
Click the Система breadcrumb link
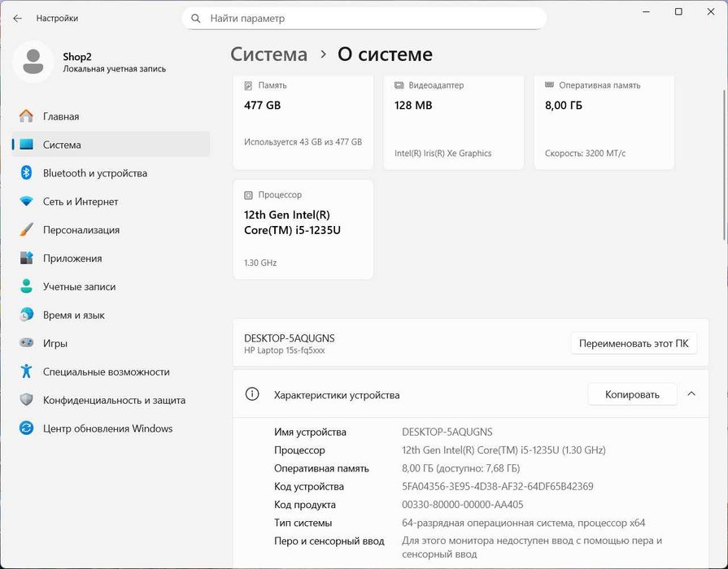point(268,54)
